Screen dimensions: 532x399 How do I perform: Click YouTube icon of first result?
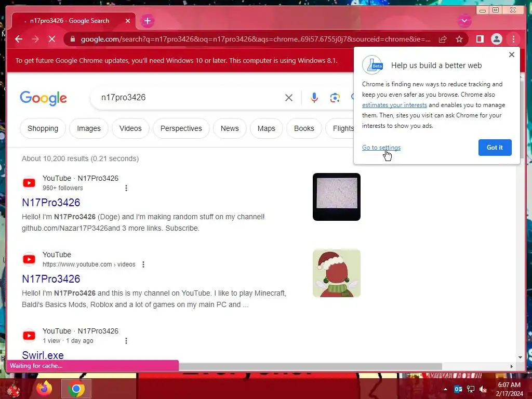[29, 183]
